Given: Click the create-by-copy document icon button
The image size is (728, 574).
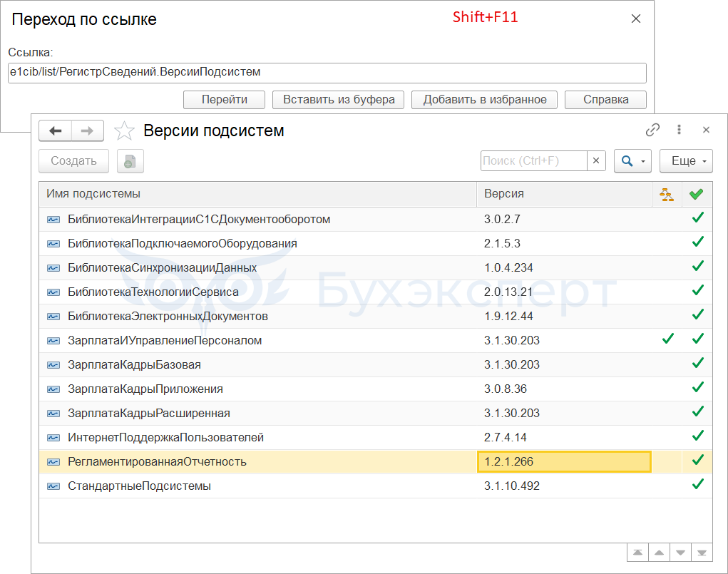Looking at the screenshot, I should tap(130, 161).
